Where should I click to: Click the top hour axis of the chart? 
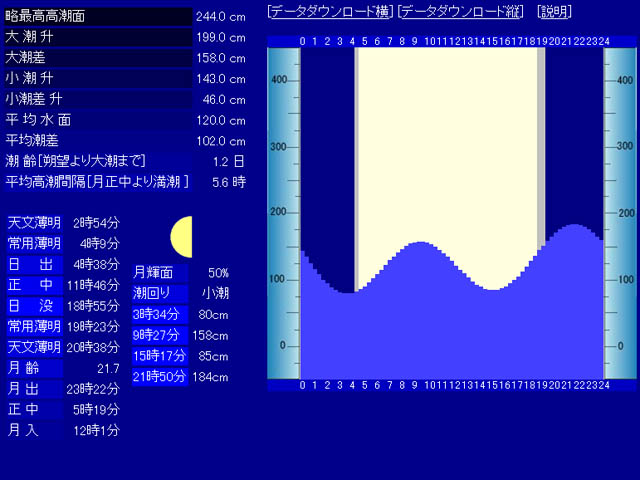(452, 41)
